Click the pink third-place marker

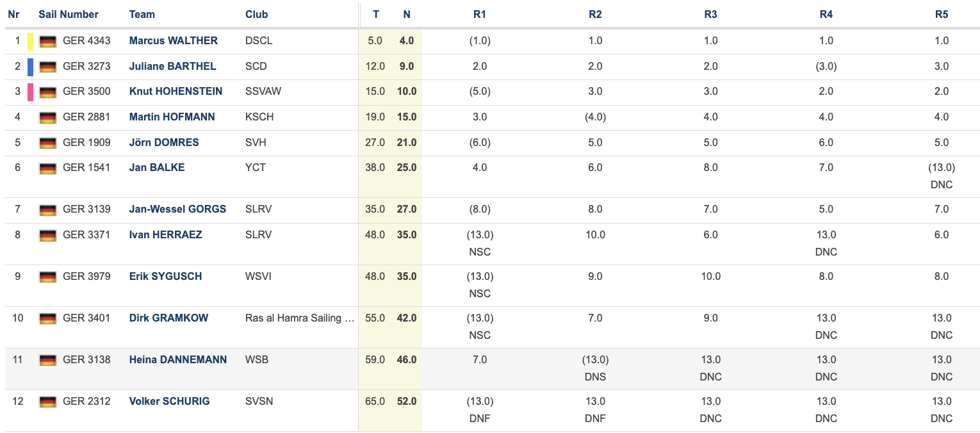click(x=30, y=92)
